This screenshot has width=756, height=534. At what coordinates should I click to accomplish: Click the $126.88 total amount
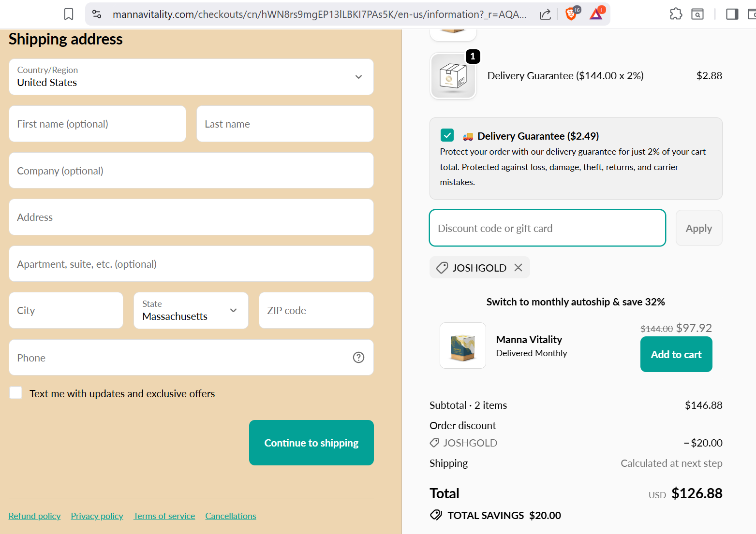pyautogui.click(x=697, y=493)
